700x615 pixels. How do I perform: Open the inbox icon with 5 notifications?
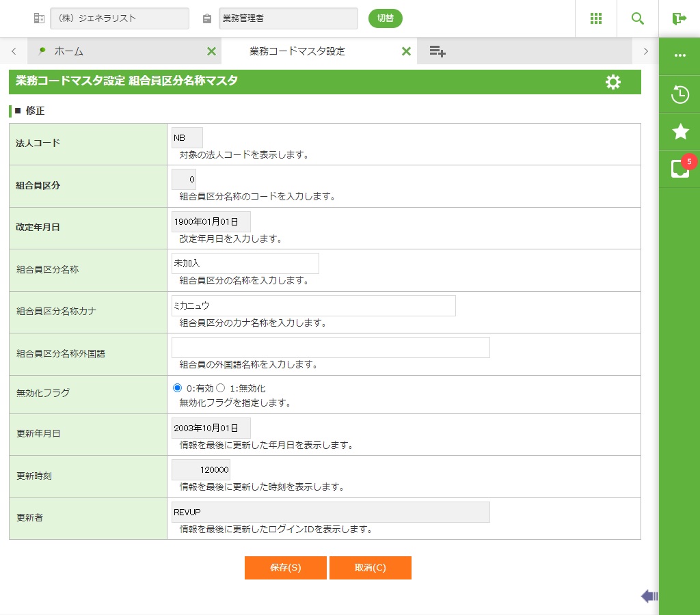[679, 169]
